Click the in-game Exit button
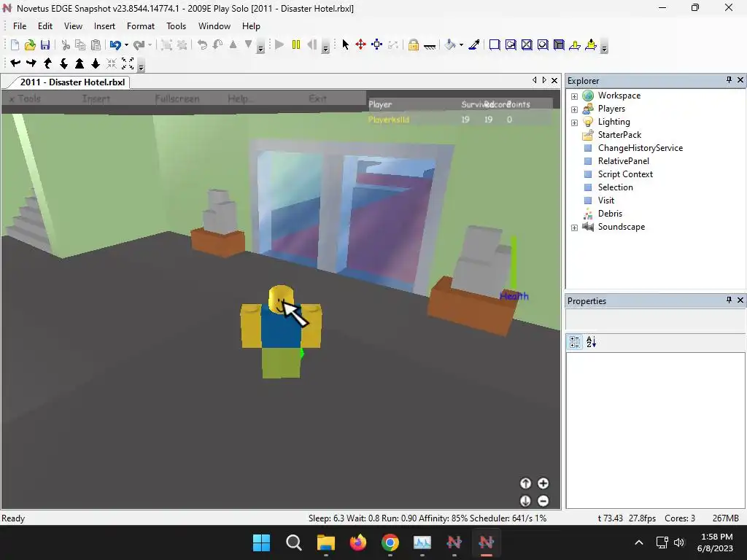This screenshot has width=747, height=560. (x=318, y=98)
